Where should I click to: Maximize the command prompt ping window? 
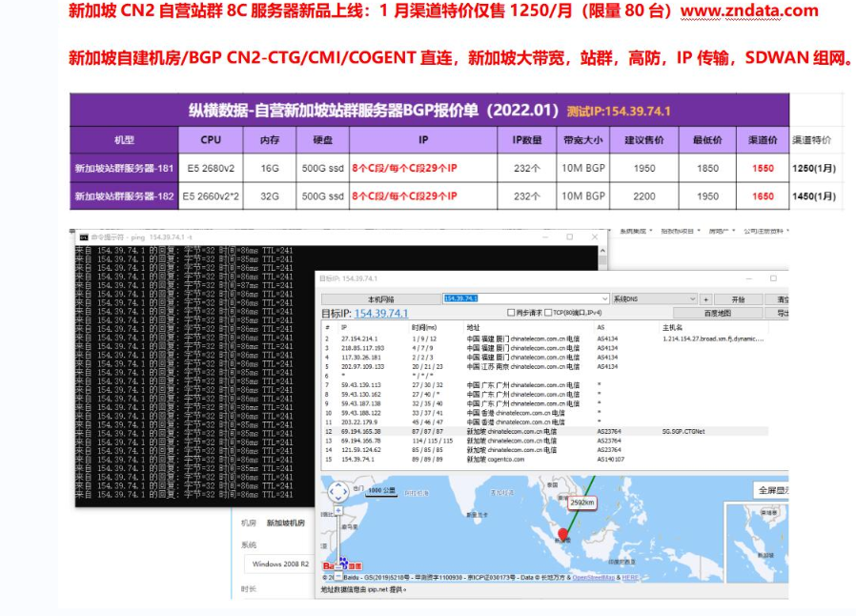coord(569,237)
